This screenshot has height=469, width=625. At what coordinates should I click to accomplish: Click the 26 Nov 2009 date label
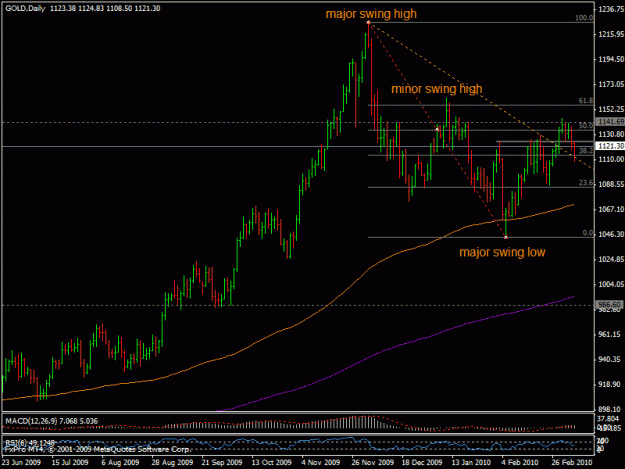373,463
